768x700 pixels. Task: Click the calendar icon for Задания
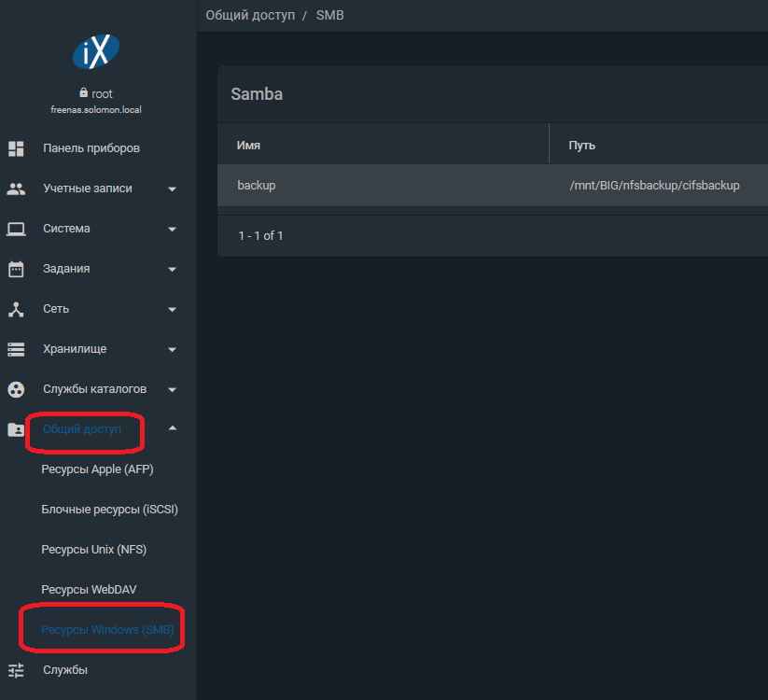(x=16, y=269)
